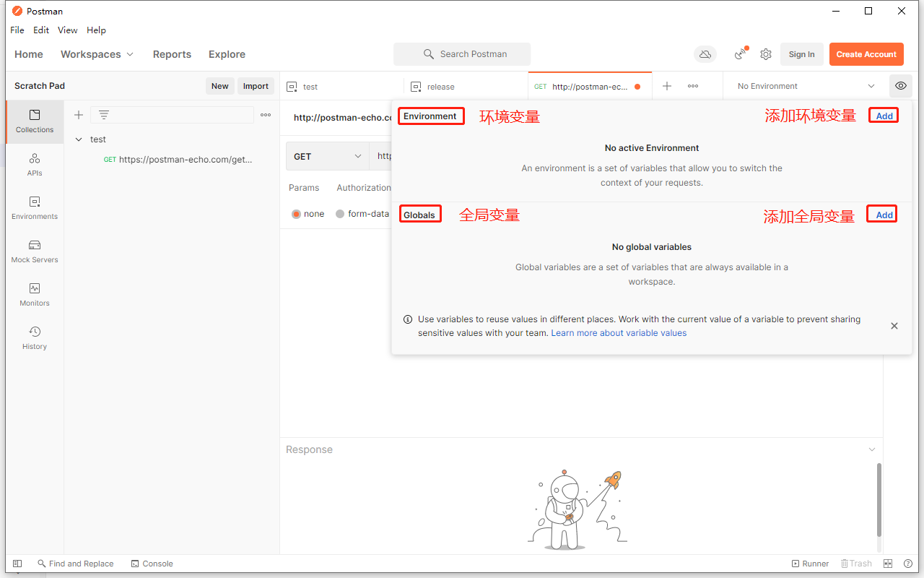
Task: Open the Runner
Action: [810, 564]
